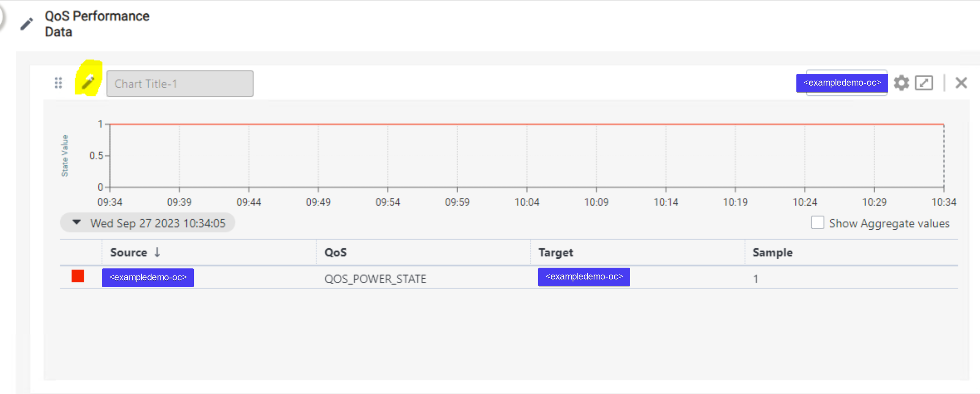Click the highlighted chart title edit pencil
Image resolution: width=980 pixels, height=394 pixels.
point(88,82)
